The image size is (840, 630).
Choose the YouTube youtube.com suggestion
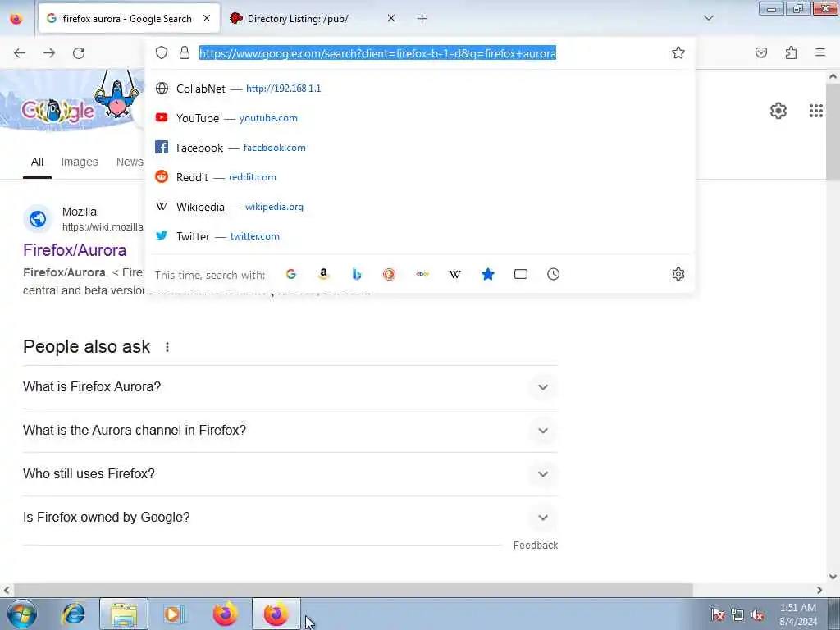click(x=420, y=118)
